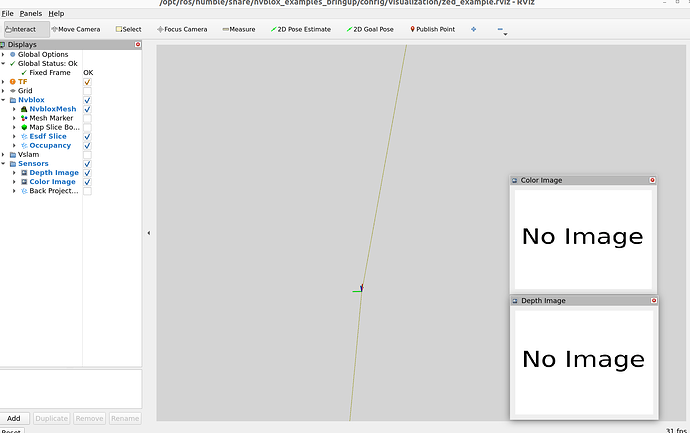Uncheck the Color Image checkbox

(x=87, y=182)
